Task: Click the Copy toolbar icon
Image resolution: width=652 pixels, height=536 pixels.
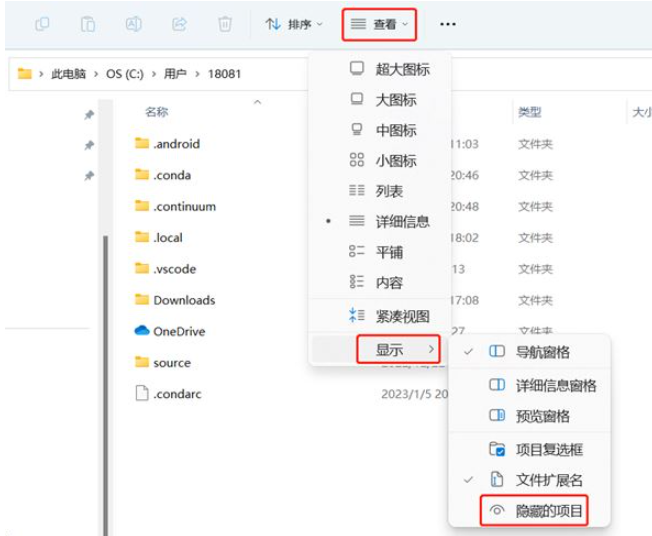Action: coord(42,24)
